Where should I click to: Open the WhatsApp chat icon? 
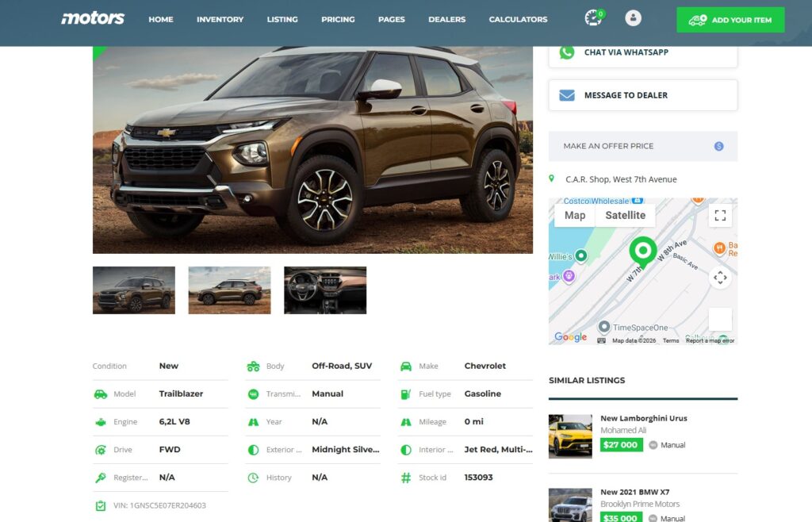tap(565, 52)
